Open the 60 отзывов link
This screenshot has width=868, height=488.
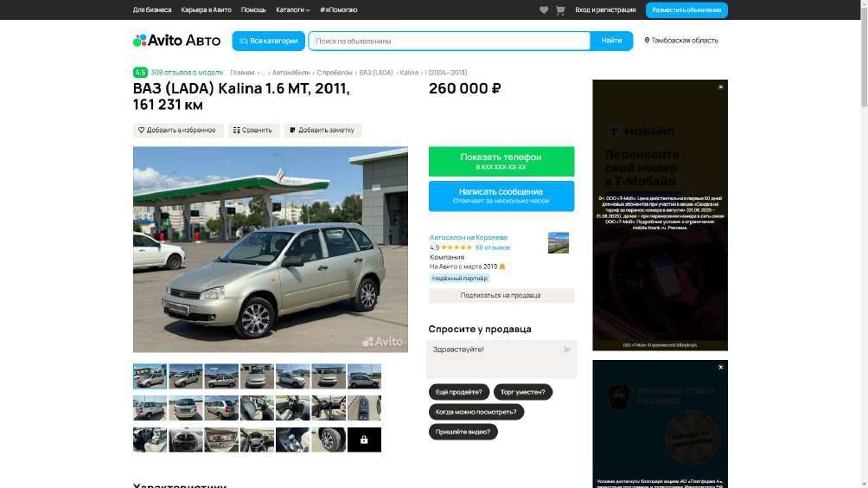point(493,247)
